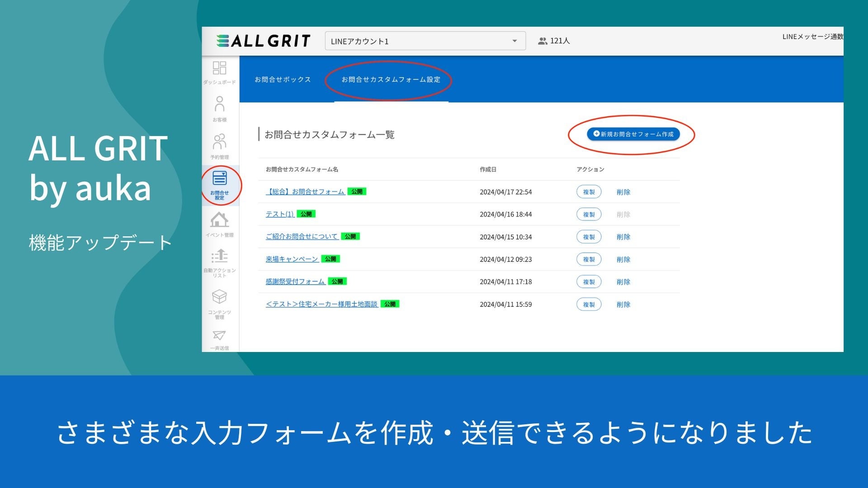
Task: Open event management house icon
Action: click(219, 221)
